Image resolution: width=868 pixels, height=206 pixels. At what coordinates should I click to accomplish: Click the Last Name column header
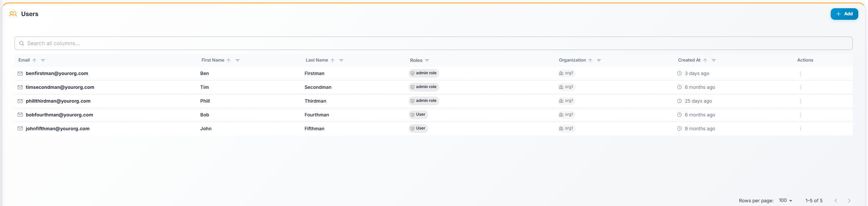(x=317, y=60)
